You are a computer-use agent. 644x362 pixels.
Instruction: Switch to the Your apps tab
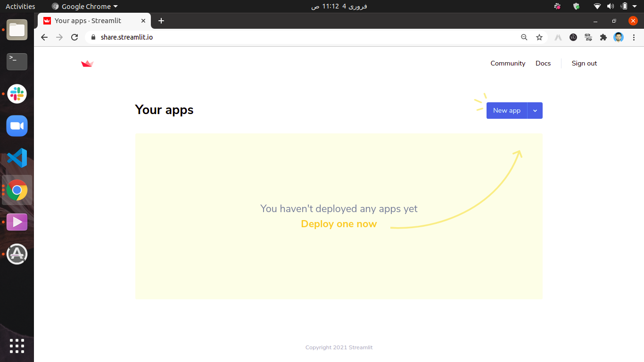tap(90, 21)
